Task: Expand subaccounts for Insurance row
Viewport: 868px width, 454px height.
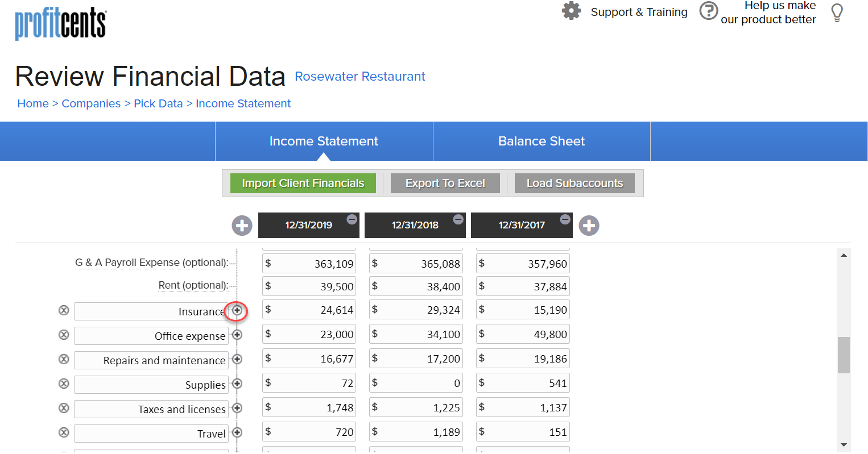Action: (237, 310)
